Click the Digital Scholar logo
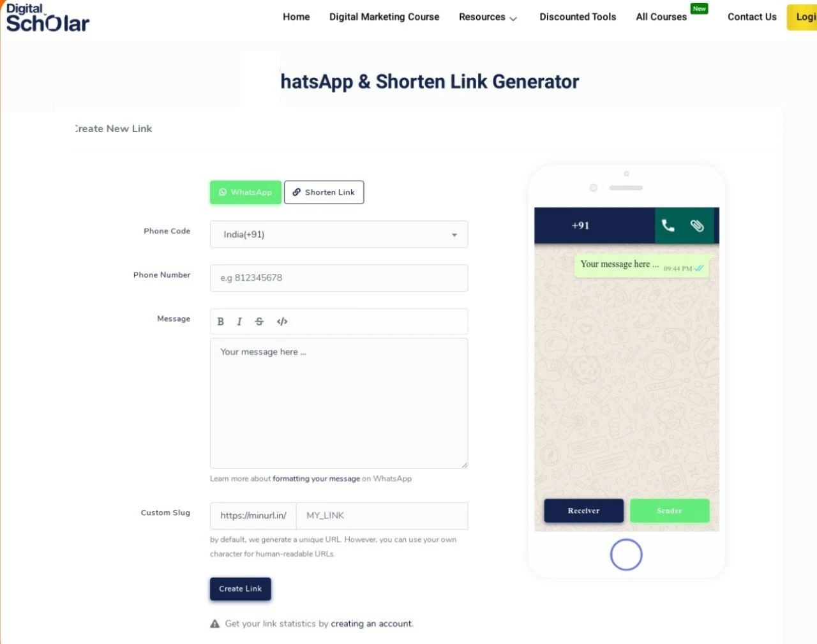 click(48, 18)
